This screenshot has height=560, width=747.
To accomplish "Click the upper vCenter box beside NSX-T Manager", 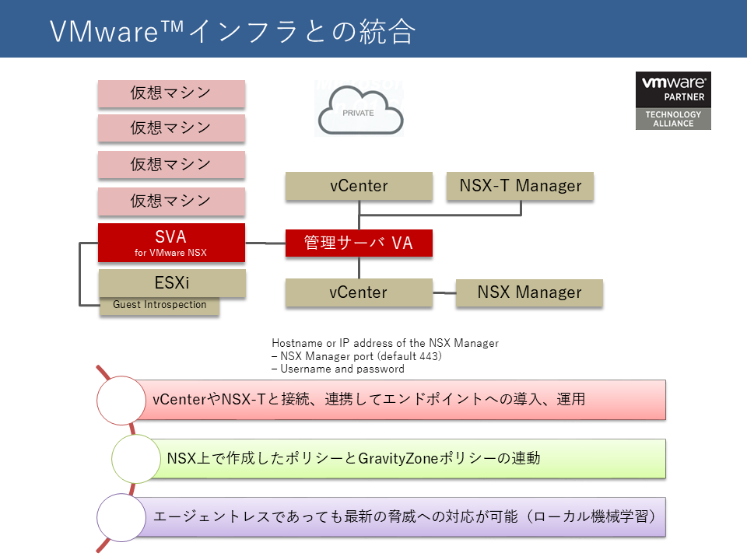I will (x=358, y=186).
